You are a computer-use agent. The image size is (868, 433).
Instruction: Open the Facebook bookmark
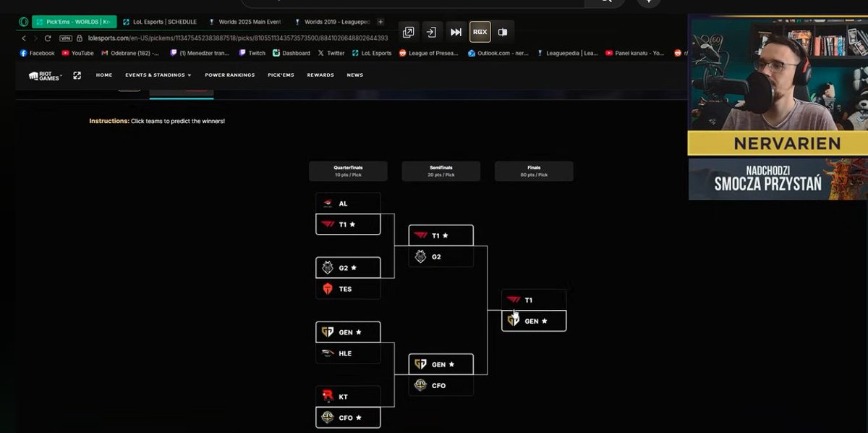point(38,53)
